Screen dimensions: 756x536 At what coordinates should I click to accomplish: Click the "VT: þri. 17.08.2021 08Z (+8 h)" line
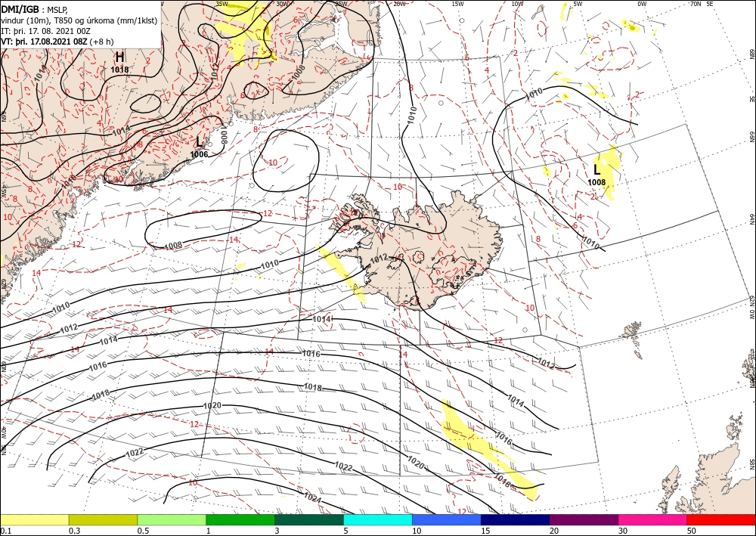57,42
